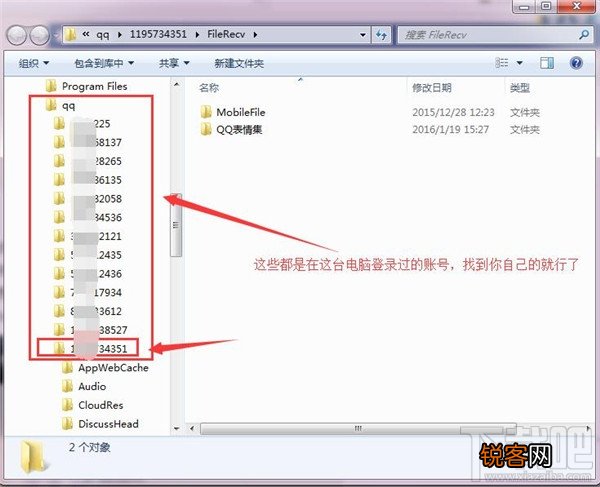The width and height of the screenshot is (600, 487).
Task: Click the DiscussHead folder icon
Action: [x=67, y=424]
